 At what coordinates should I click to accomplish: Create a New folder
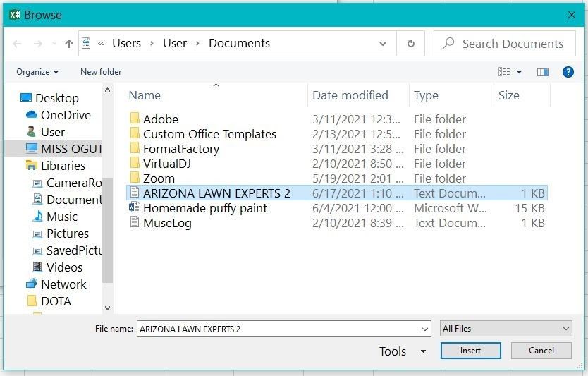point(101,72)
